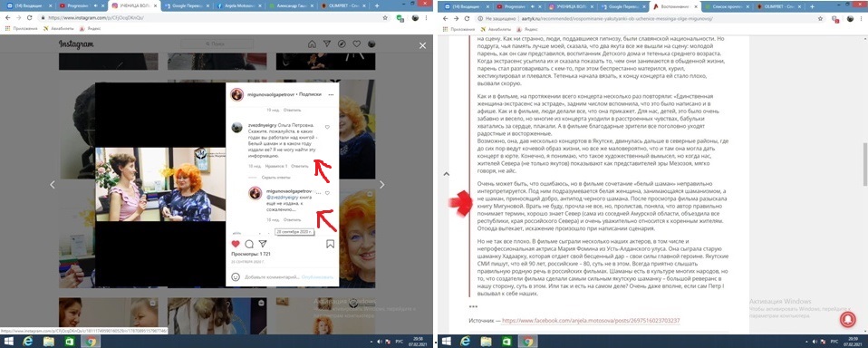The width and height of the screenshot is (868, 348).
Task: Open the comment bubble under the post
Action: tap(249, 244)
